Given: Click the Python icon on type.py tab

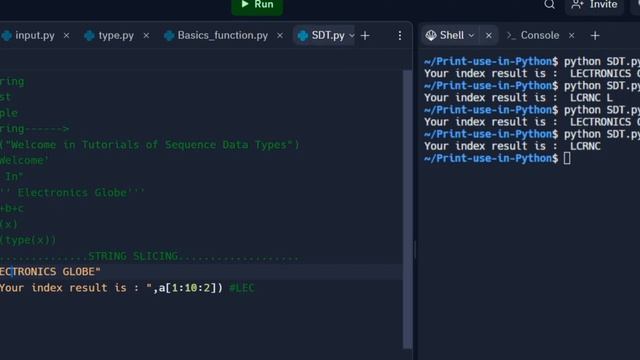Looking at the screenshot, I should click(x=89, y=36).
